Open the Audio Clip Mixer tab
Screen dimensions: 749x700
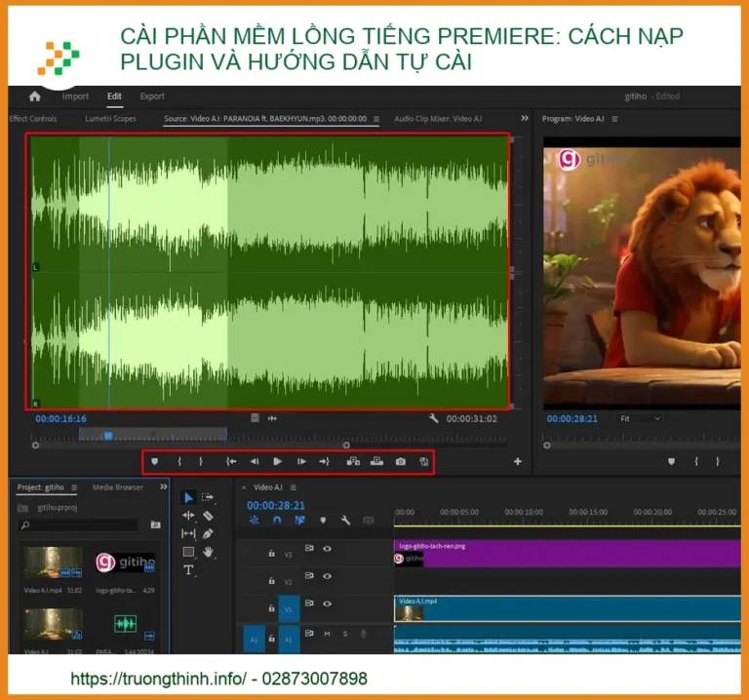click(x=438, y=118)
